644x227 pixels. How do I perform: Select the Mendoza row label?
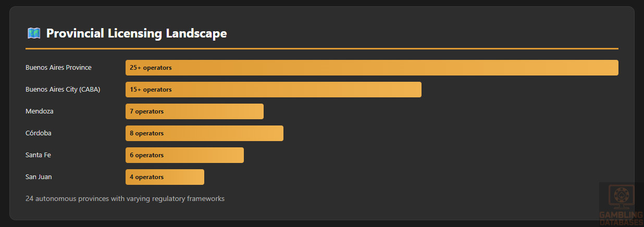click(40, 111)
